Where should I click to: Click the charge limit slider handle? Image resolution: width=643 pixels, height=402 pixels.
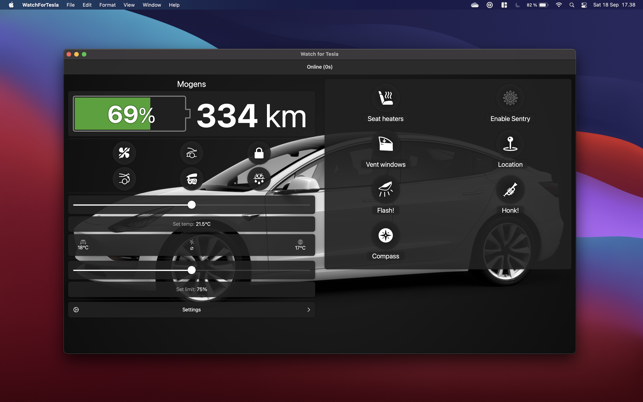point(192,270)
